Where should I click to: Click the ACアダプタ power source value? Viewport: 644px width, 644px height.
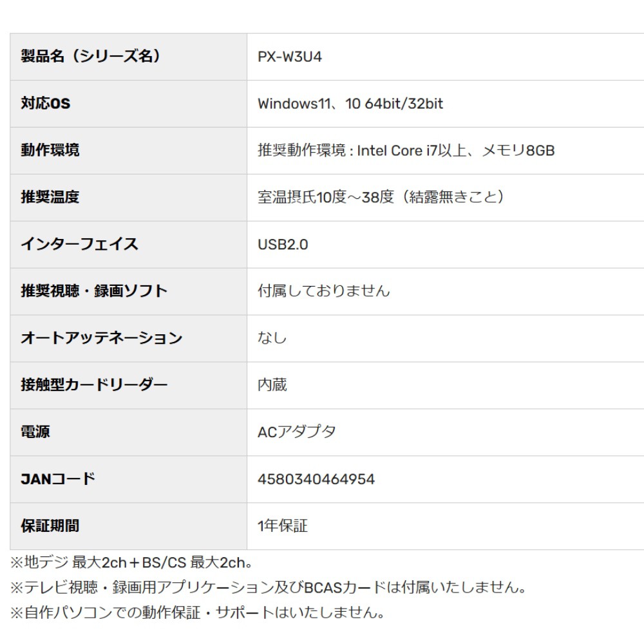(297, 432)
